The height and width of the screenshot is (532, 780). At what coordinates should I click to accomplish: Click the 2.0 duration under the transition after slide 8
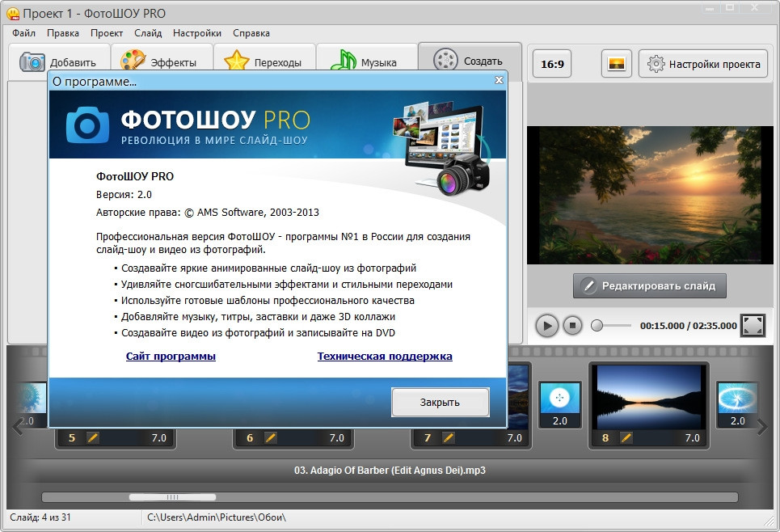(738, 421)
